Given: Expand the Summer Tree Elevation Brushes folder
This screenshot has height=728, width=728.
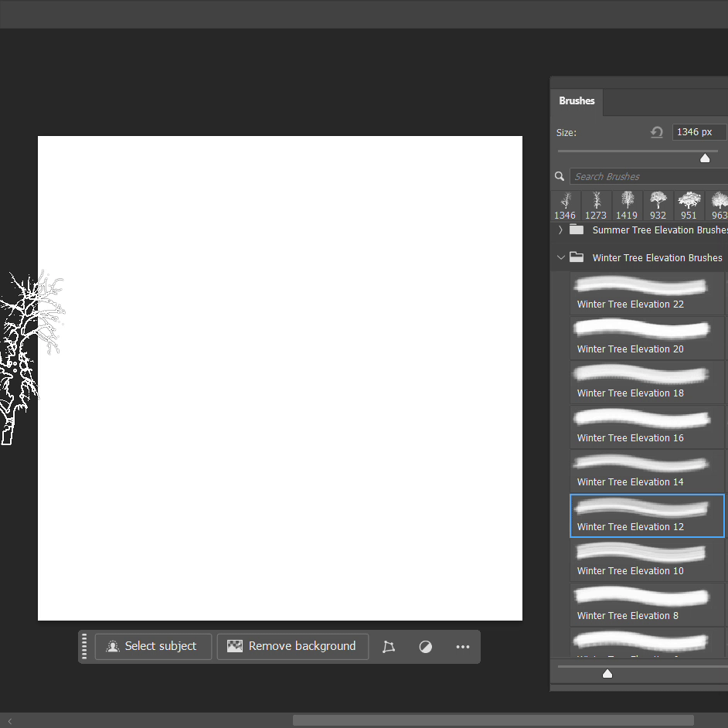Looking at the screenshot, I should point(560,230).
